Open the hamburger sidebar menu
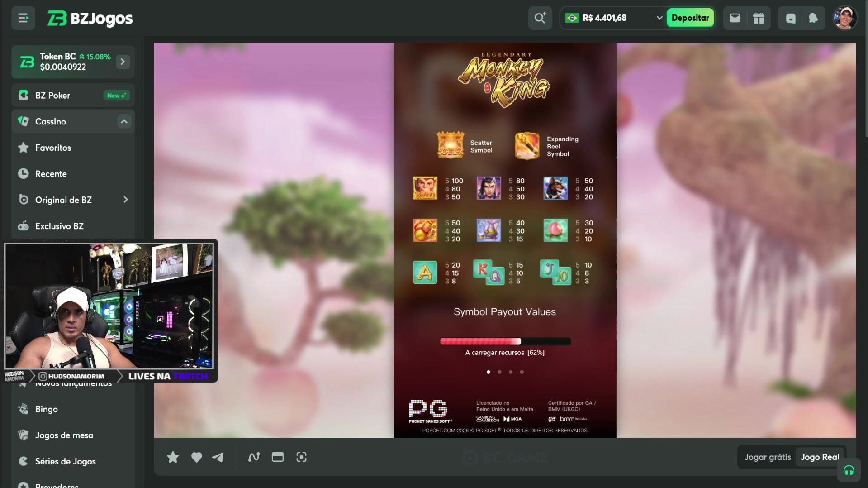This screenshot has width=868, height=488. (x=23, y=18)
